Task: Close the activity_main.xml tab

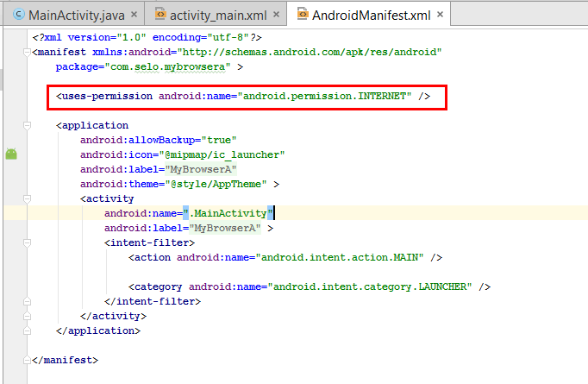Action: (x=277, y=15)
